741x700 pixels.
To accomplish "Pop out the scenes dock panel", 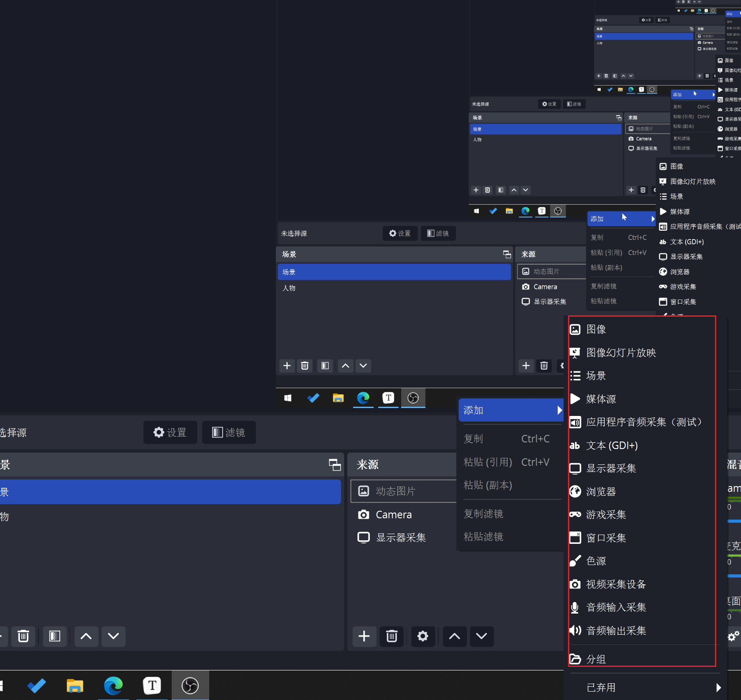I will pyautogui.click(x=335, y=464).
